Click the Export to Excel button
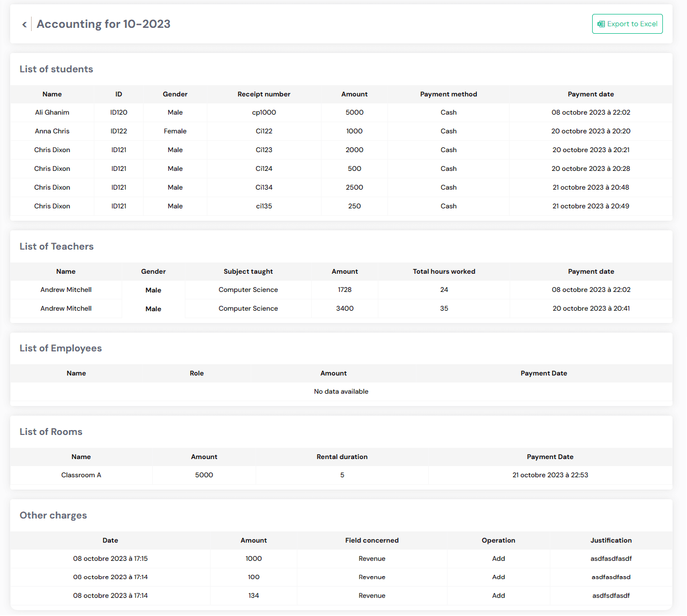This screenshot has height=616, width=687. pos(627,24)
